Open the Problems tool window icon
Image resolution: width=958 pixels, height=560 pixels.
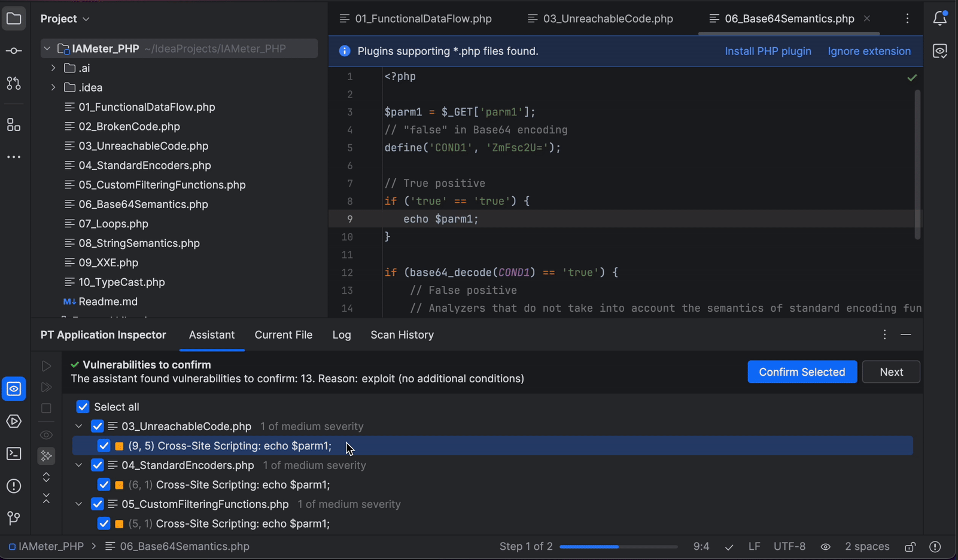(14, 486)
